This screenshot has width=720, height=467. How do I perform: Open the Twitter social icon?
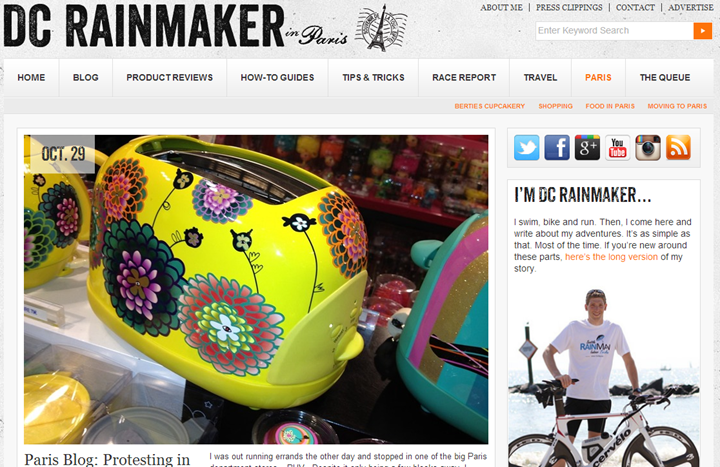point(526,148)
